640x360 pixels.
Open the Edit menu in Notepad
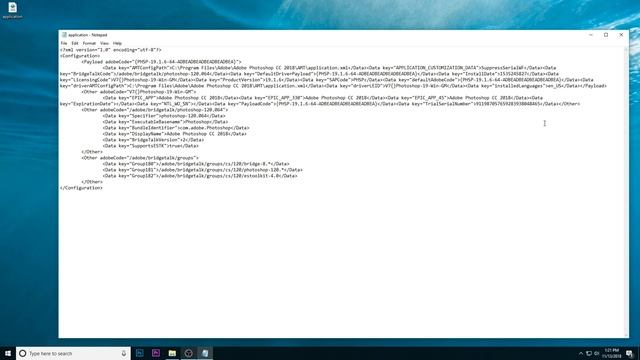click(75, 43)
